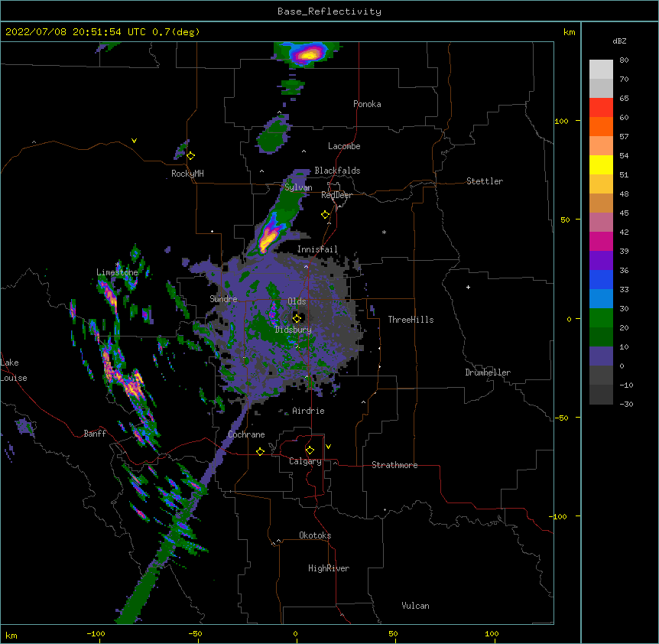Click the white plus marker west of Stettler county
659x644 pixels.
[x=468, y=287]
